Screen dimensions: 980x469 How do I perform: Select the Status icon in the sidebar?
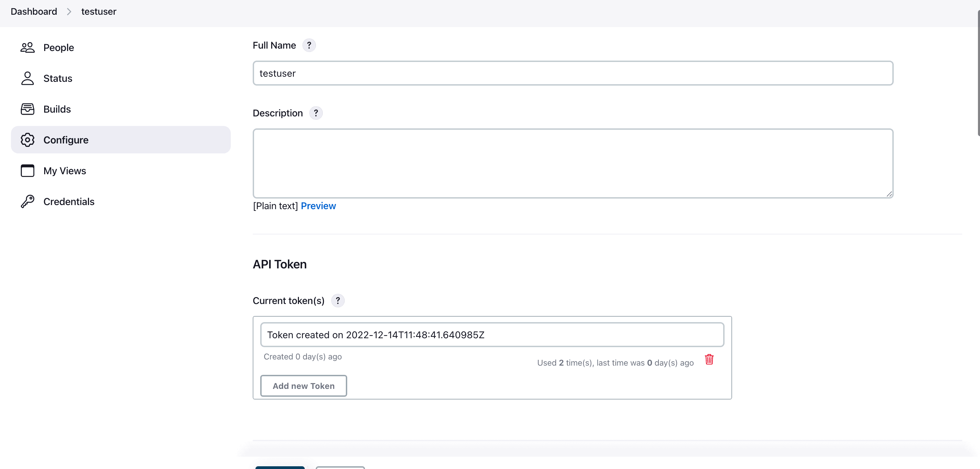pyautogui.click(x=27, y=78)
